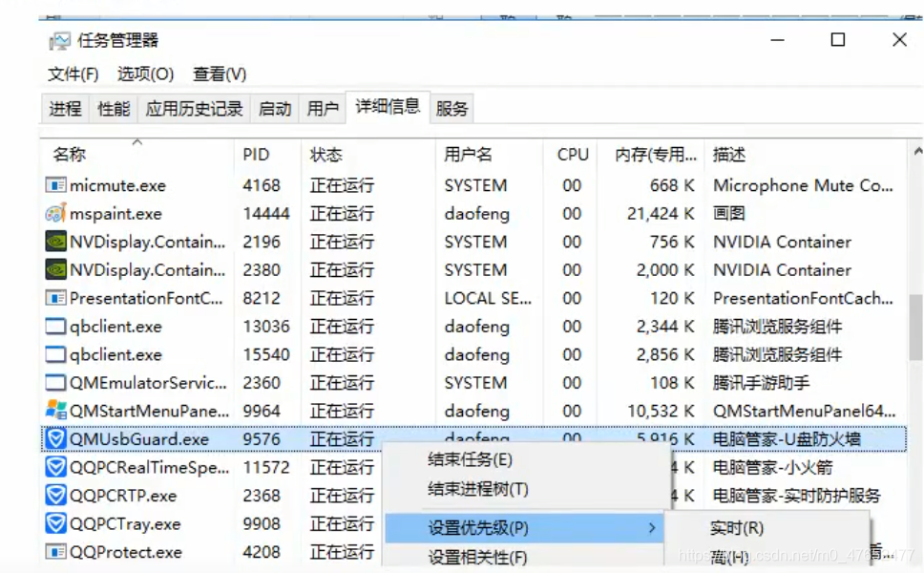This screenshot has height=573, width=924.
Task: Click the vertical scrollbar thumb
Action: (916, 328)
